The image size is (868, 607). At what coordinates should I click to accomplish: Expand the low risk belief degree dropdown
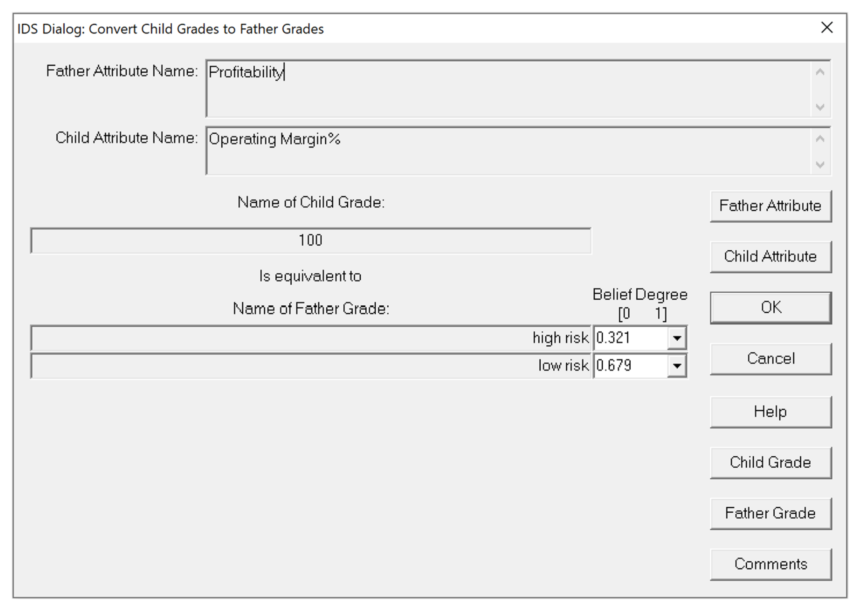(677, 366)
